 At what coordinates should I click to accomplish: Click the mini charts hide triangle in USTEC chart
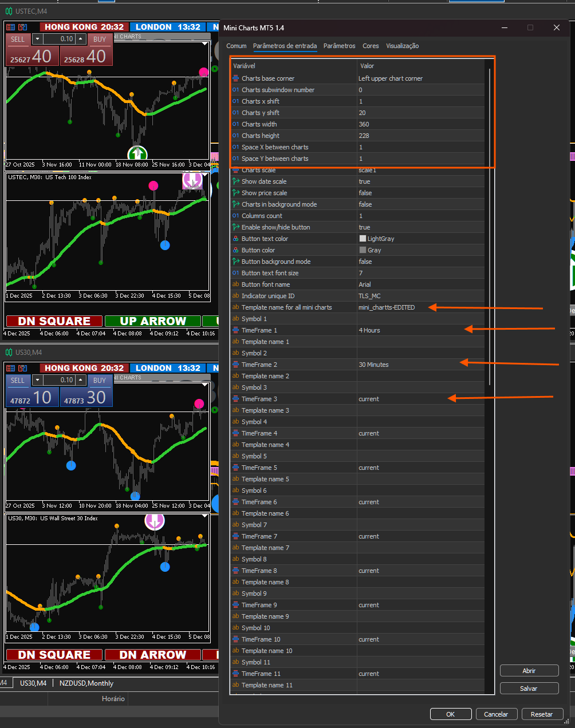tap(205, 43)
